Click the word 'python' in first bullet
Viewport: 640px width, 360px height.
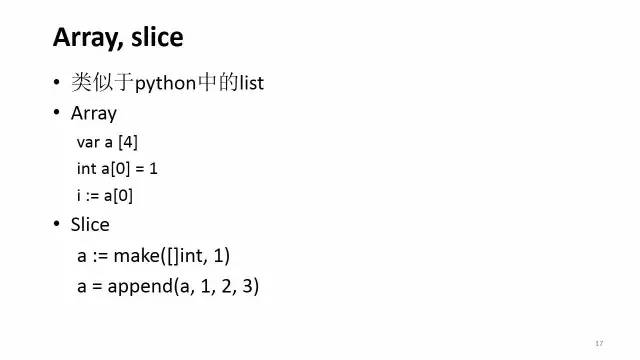(x=165, y=84)
